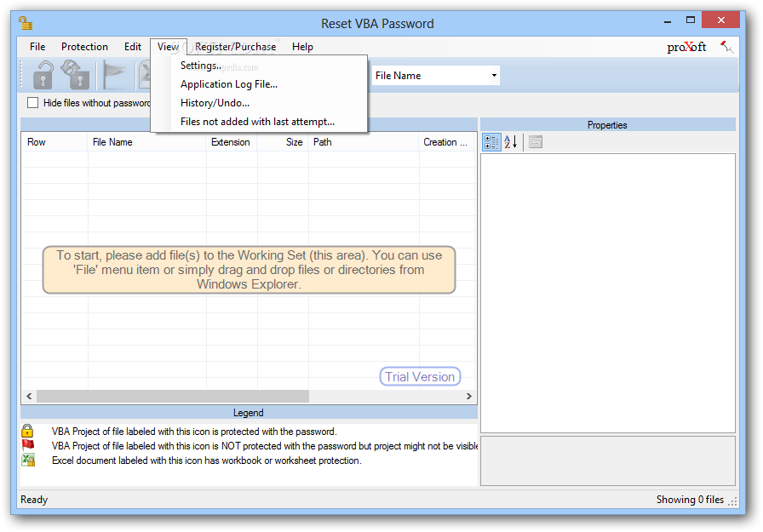Minimize the Reset VBA Password window
Screen dimensions: 763x532
click(x=668, y=21)
